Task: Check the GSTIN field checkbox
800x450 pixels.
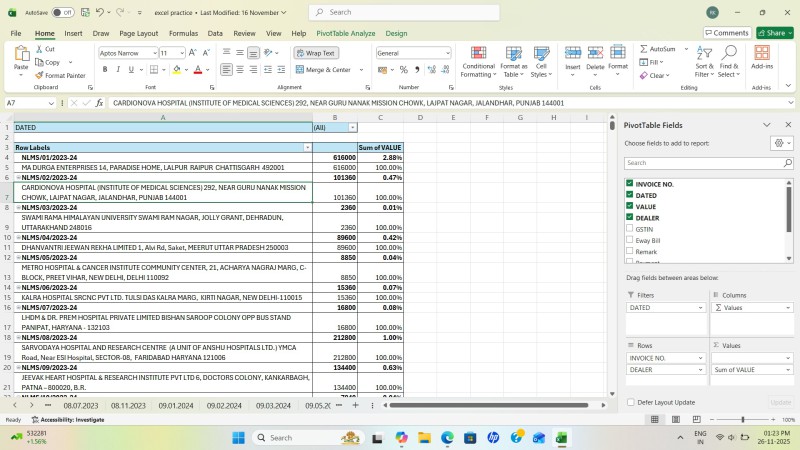Action: [x=629, y=229]
